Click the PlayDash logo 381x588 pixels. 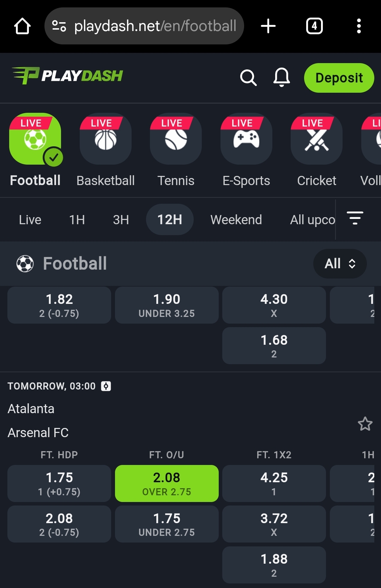(68, 75)
